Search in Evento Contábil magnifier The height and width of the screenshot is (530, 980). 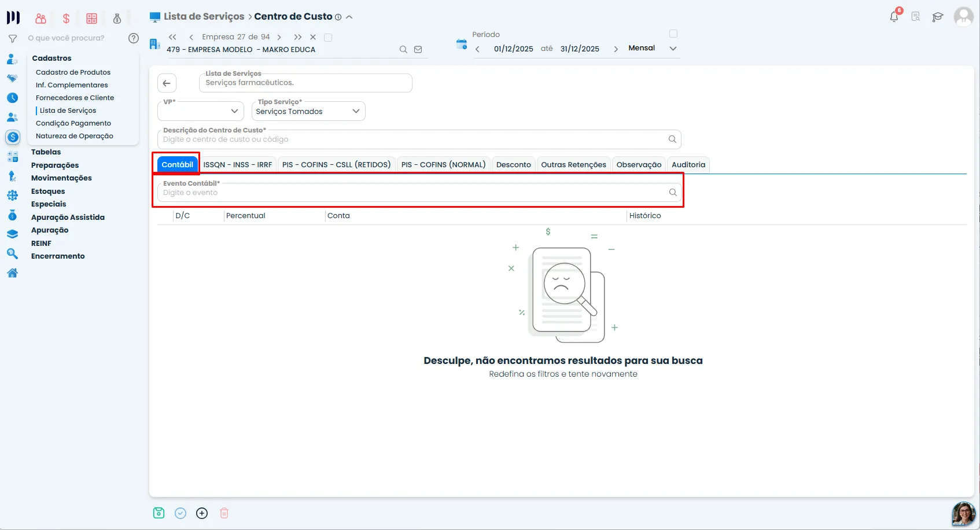point(673,193)
